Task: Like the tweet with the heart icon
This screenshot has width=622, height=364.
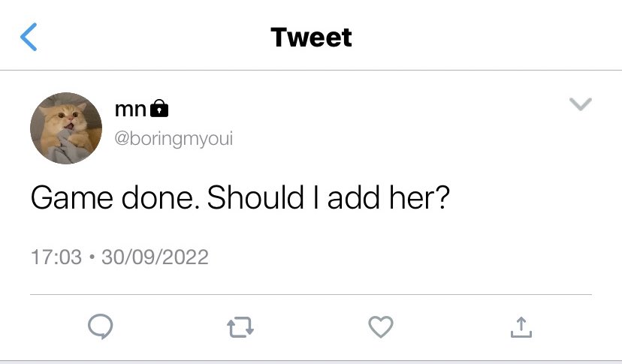Action: [381, 326]
